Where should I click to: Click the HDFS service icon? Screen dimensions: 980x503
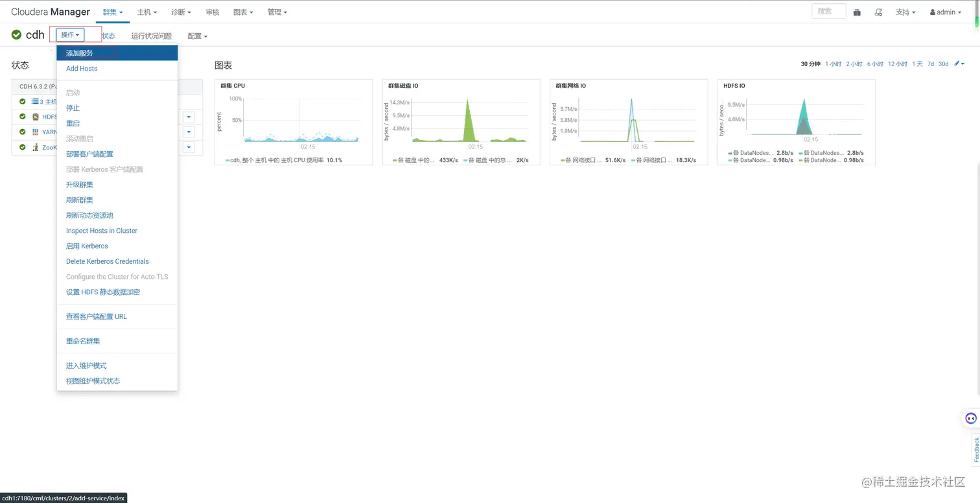[36, 117]
